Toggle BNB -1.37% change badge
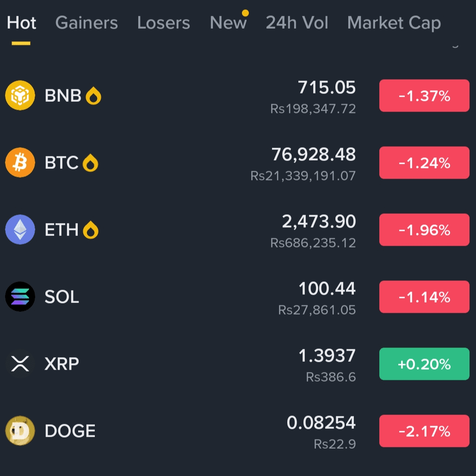Viewport: 476px width, 476px height. [424, 96]
